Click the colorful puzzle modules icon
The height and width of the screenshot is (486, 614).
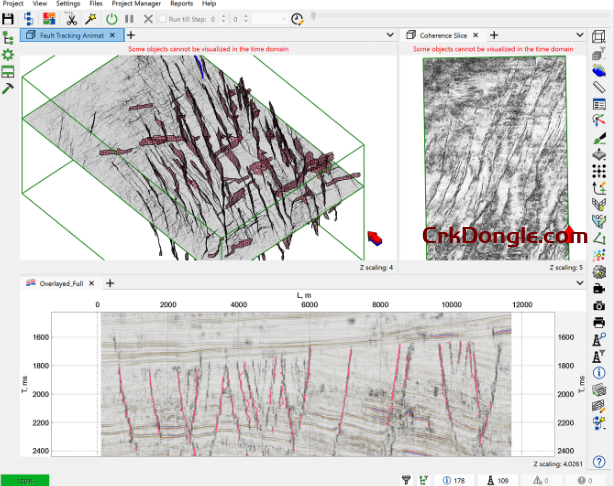49,19
